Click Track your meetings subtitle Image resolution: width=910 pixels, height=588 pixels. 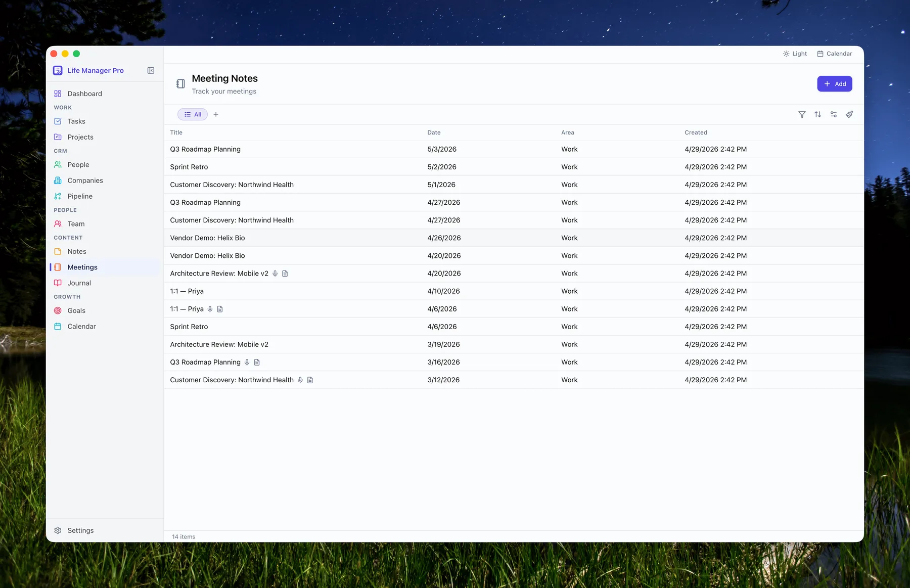(x=224, y=92)
